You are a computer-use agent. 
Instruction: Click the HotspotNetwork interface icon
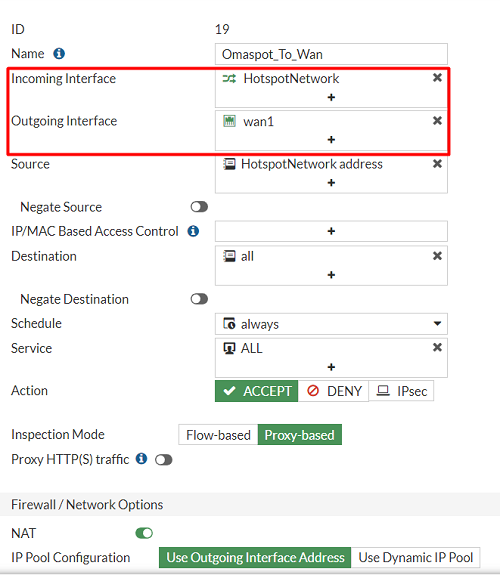tap(229, 78)
